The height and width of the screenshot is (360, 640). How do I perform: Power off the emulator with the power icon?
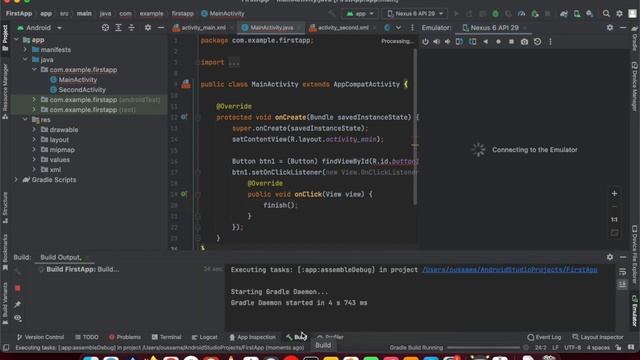(425, 42)
